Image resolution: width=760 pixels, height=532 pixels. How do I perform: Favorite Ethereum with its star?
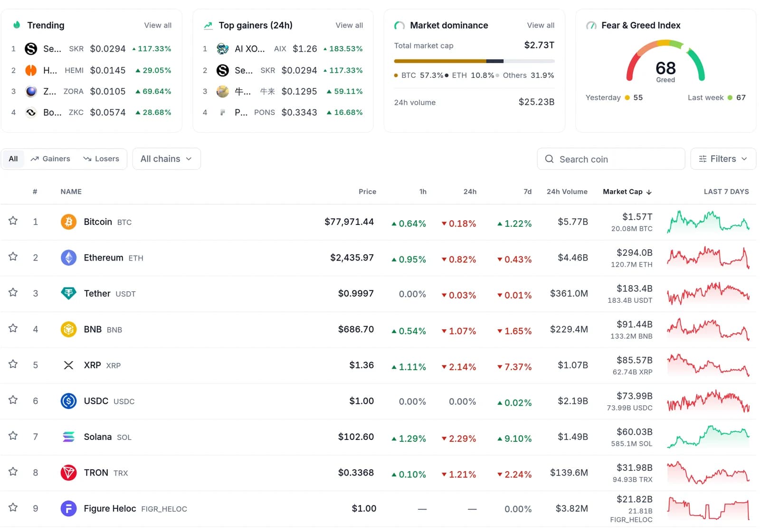(13, 257)
